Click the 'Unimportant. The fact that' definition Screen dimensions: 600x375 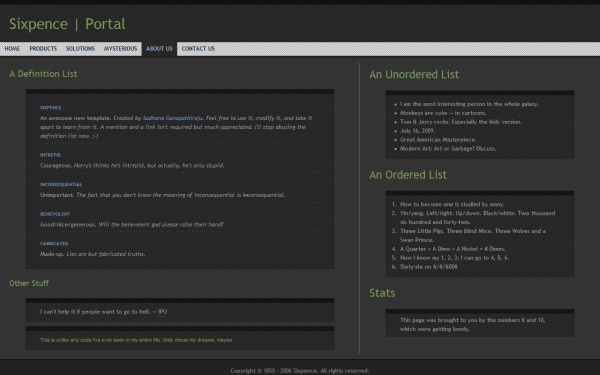click(x=162, y=195)
